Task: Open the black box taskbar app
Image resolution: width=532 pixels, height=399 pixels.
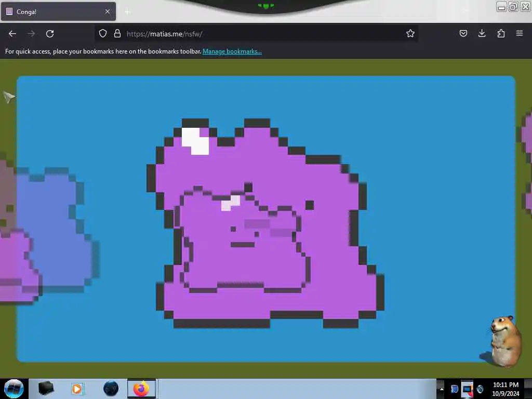Action: click(46, 389)
